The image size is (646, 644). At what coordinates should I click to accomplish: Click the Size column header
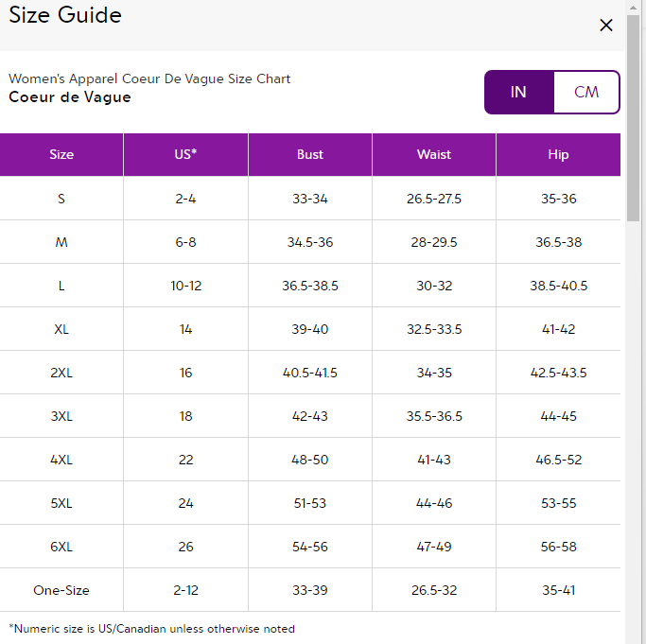pyautogui.click(x=61, y=154)
